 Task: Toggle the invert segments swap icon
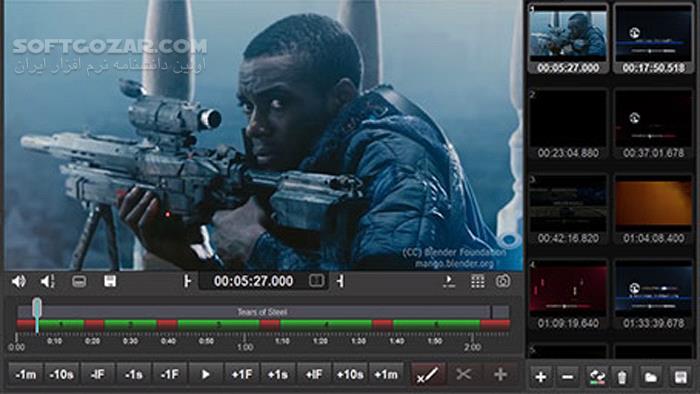coord(596,377)
